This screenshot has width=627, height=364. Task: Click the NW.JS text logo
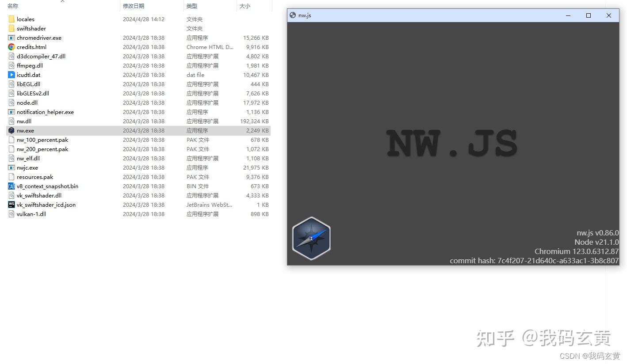click(452, 142)
